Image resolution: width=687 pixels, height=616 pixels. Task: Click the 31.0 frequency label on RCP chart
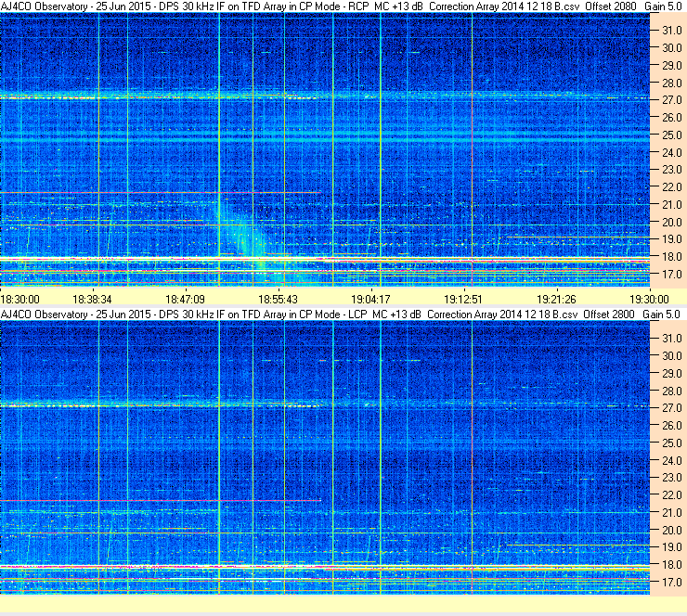(x=671, y=31)
